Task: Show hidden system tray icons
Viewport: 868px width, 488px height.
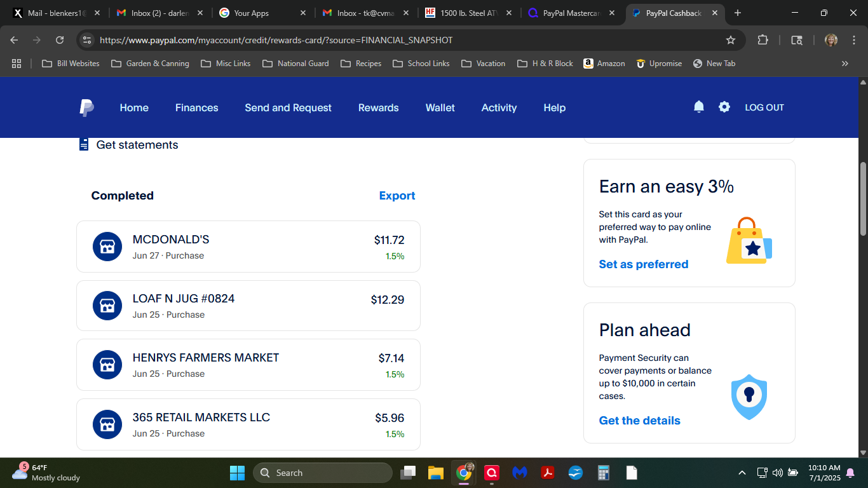Action: pyautogui.click(x=742, y=473)
